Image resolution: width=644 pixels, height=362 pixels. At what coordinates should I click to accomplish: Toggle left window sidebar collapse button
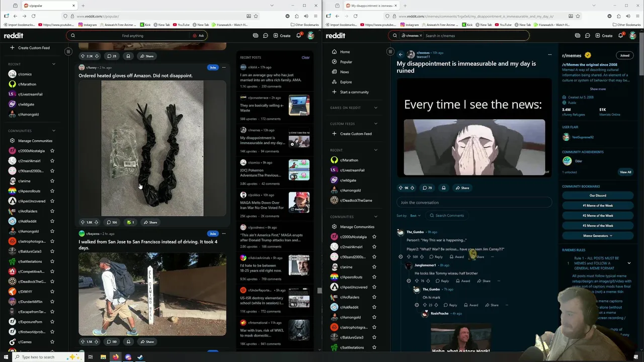(x=68, y=51)
